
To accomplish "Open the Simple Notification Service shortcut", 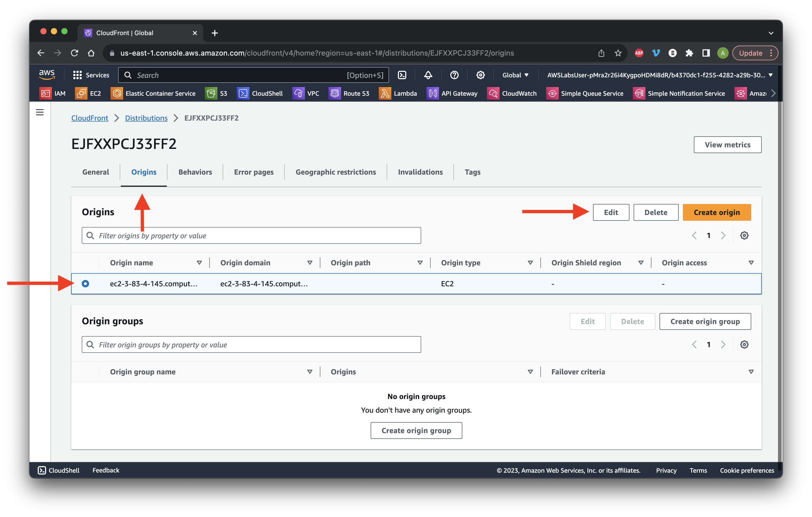I will tap(679, 94).
